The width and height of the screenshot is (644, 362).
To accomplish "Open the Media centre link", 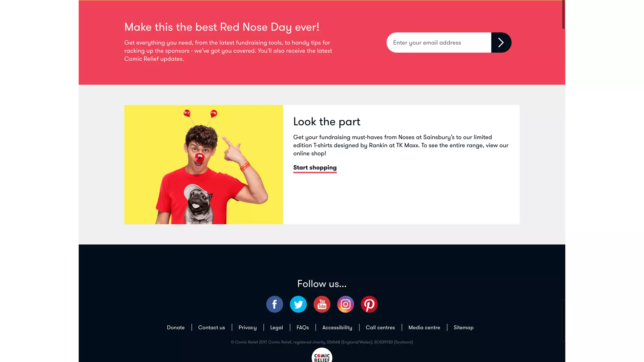I will coord(424,327).
